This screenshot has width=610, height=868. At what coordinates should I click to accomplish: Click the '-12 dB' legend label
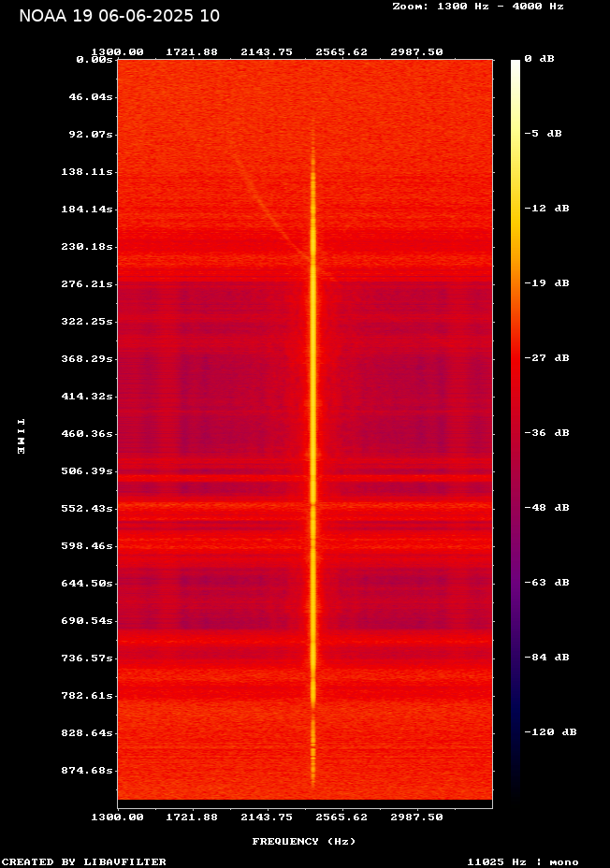point(547,209)
